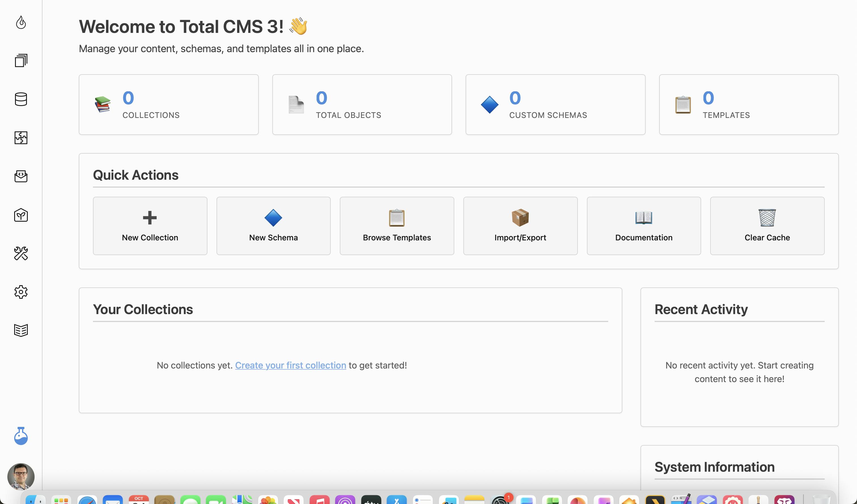Click the Import/Export quick action

point(520,226)
